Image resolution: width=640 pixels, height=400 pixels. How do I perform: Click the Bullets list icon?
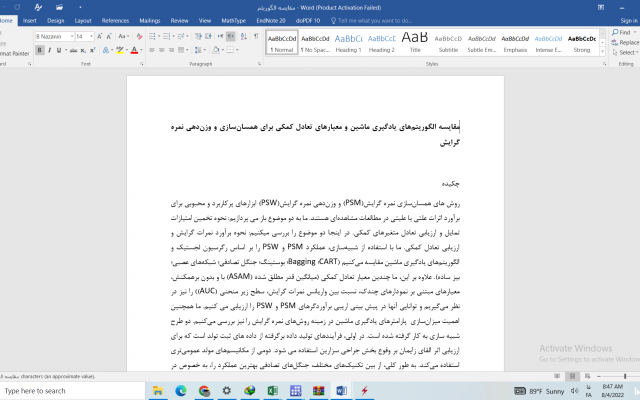tap(152, 36)
